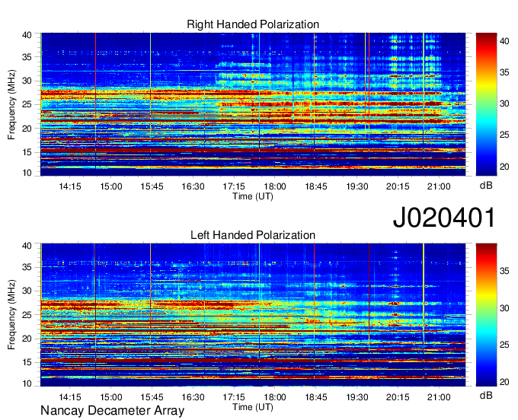This screenshot has height=420, width=518.
Task: Click the 10 MHz tick of Left Handed plot
Action: [x=27, y=383]
